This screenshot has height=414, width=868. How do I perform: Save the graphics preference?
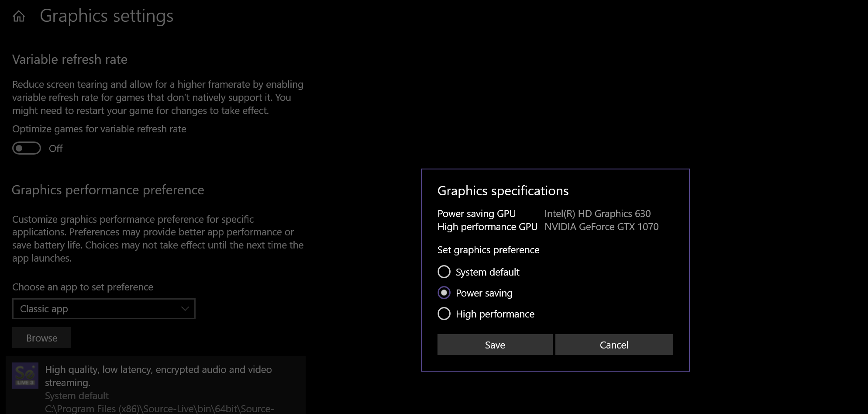tap(495, 345)
